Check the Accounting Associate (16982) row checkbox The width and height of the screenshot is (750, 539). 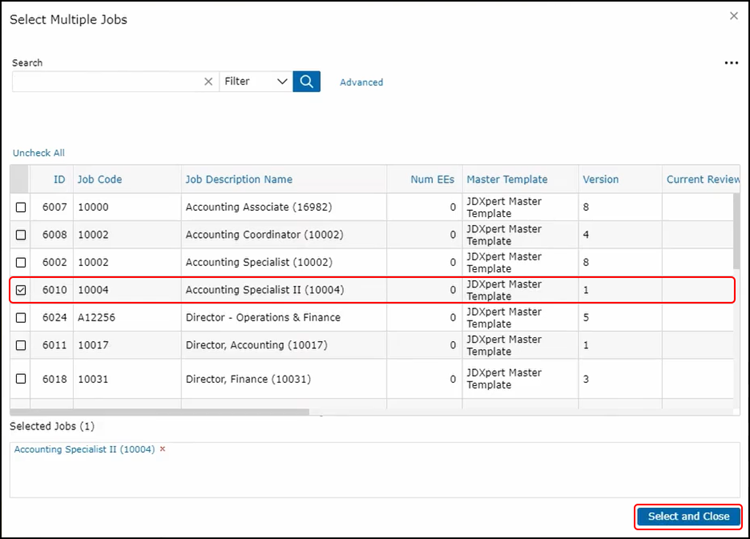coord(21,207)
